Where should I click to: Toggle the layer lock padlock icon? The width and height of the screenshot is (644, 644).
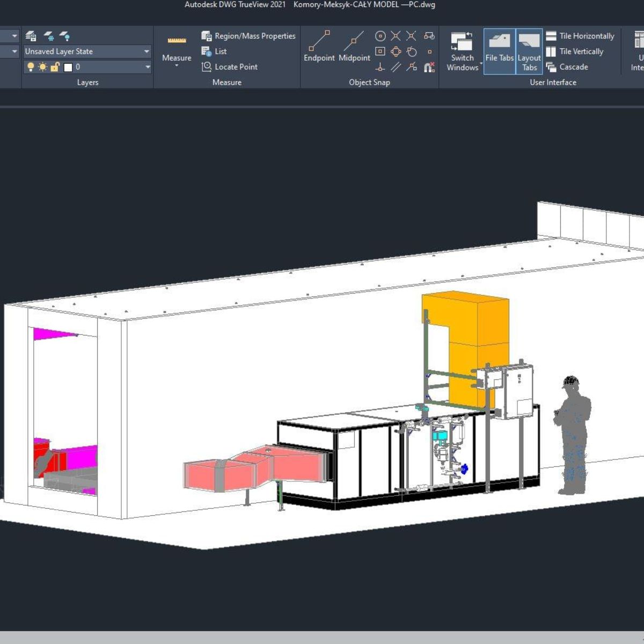54,67
